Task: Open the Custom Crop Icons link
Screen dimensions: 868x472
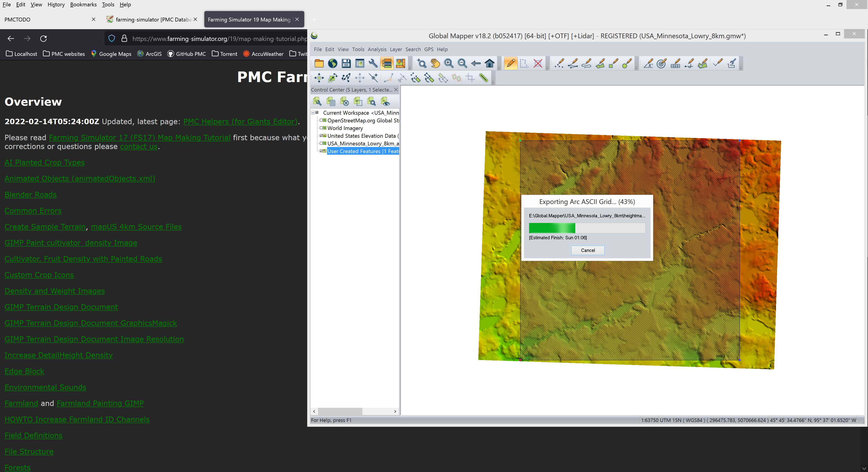Action: pos(39,275)
